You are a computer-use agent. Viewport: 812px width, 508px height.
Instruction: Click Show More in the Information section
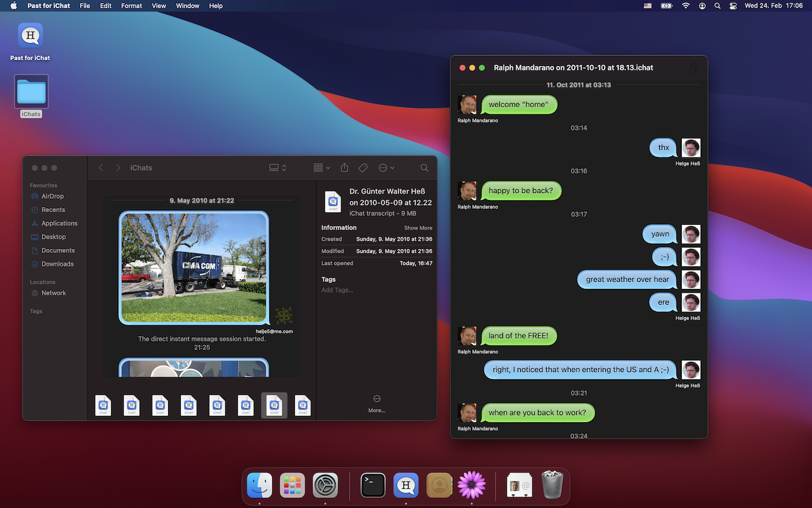418,228
